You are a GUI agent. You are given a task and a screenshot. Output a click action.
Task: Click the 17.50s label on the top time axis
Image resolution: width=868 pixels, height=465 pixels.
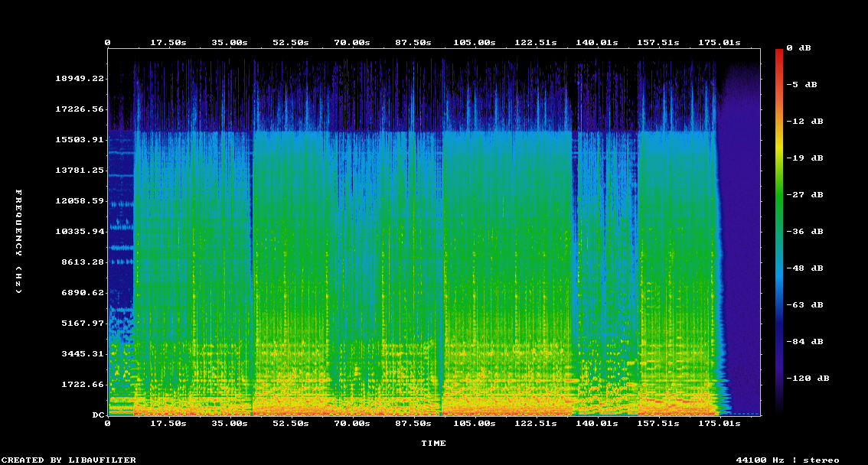(x=168, y=42)
